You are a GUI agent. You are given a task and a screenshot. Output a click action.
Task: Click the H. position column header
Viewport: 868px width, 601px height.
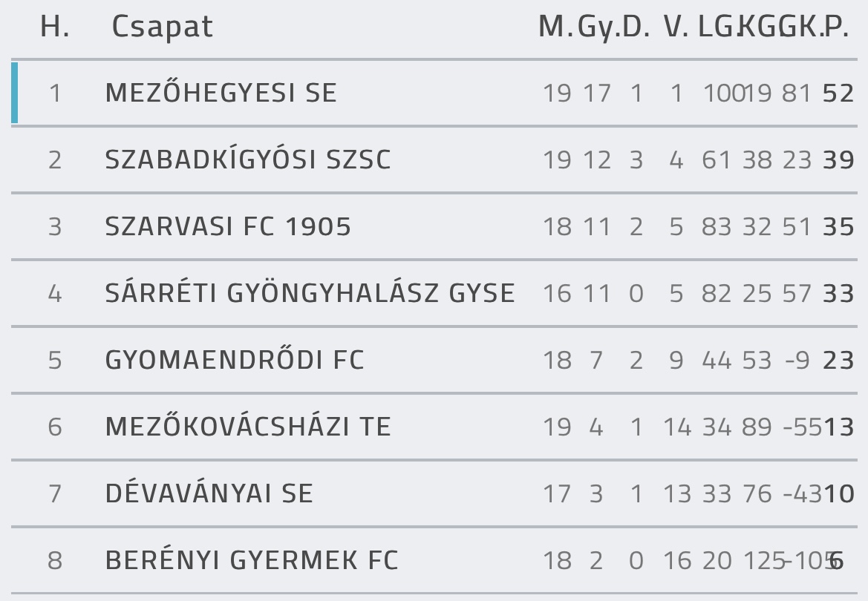tap(55, 26)
